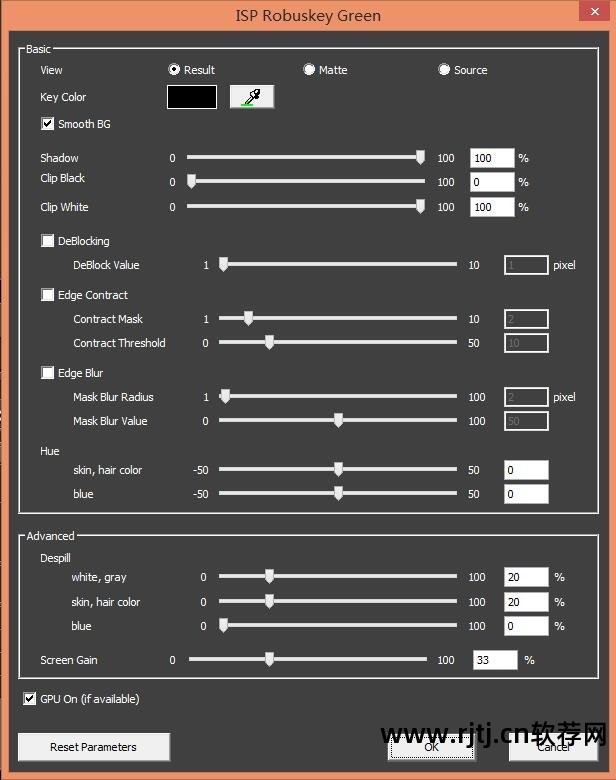The height and width of the screenshot is (780, 616).
Task: Focus the Hue skin, hair color input field
Action: click(526, 470)
